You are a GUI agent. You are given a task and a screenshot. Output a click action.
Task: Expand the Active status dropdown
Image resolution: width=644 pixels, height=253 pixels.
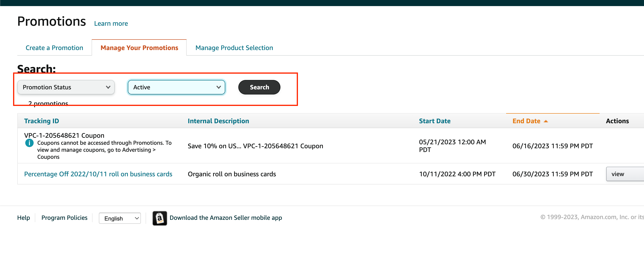176,87
